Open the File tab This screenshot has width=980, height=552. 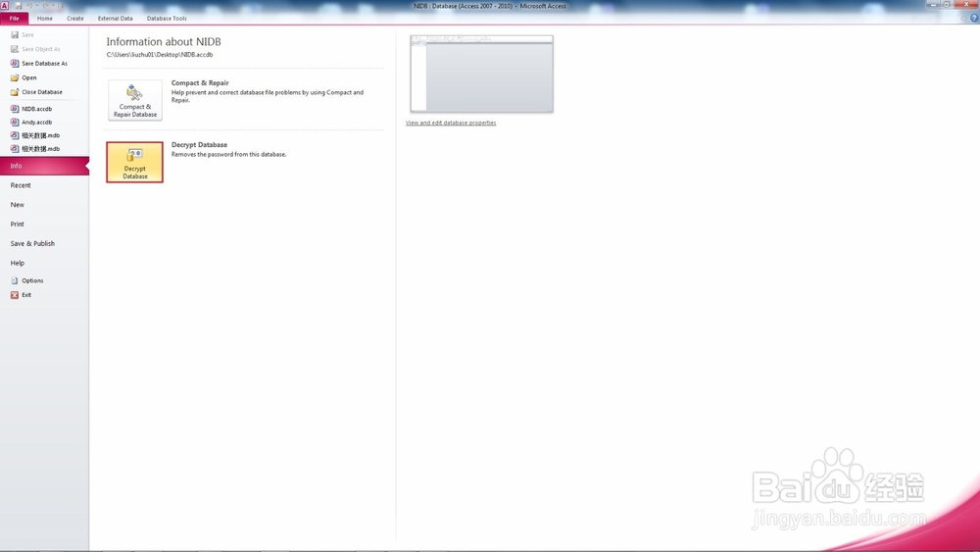pos(15,18)
